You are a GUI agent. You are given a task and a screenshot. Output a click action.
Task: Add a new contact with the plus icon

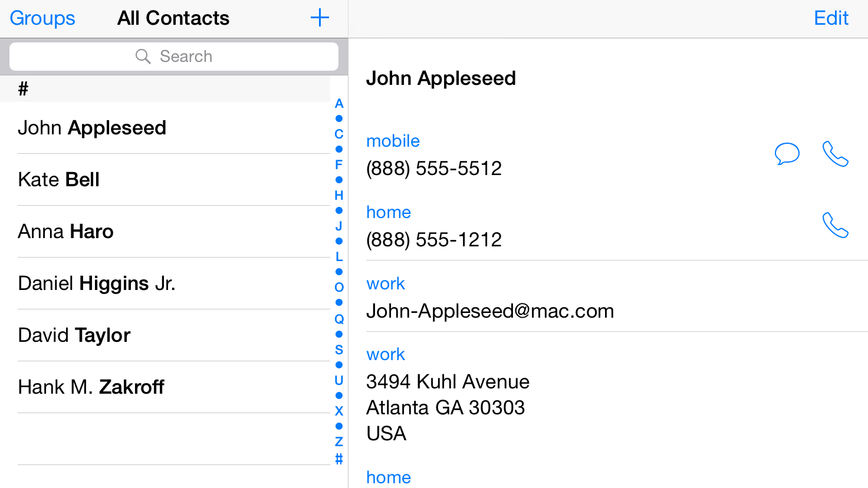319,18
